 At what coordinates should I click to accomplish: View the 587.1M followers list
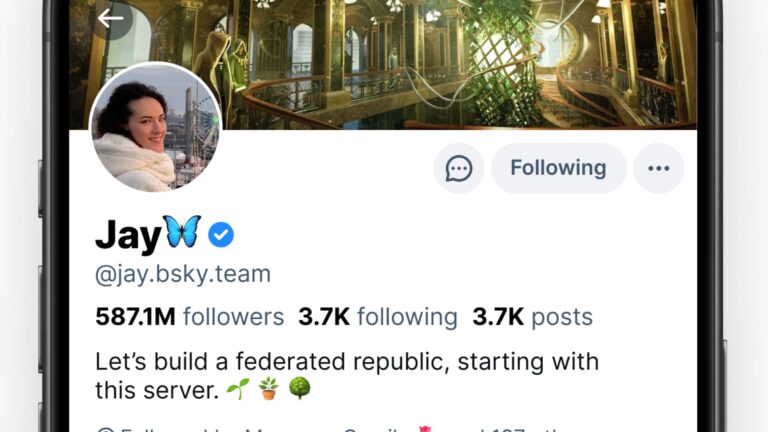pyautogui.click(x=189, y=317)
